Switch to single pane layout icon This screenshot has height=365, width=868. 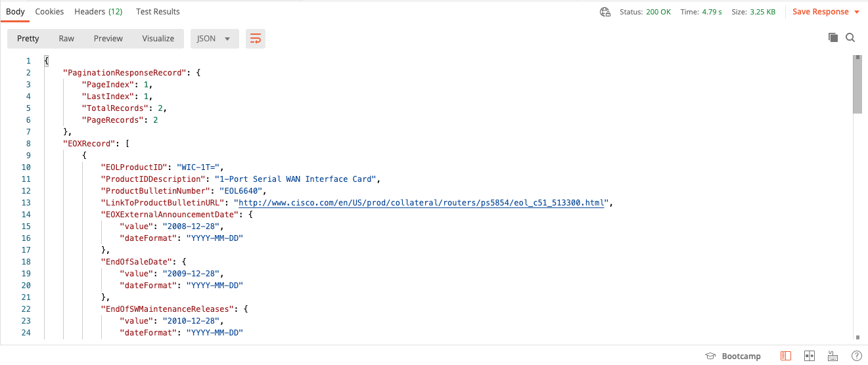(x=786, y=356)
